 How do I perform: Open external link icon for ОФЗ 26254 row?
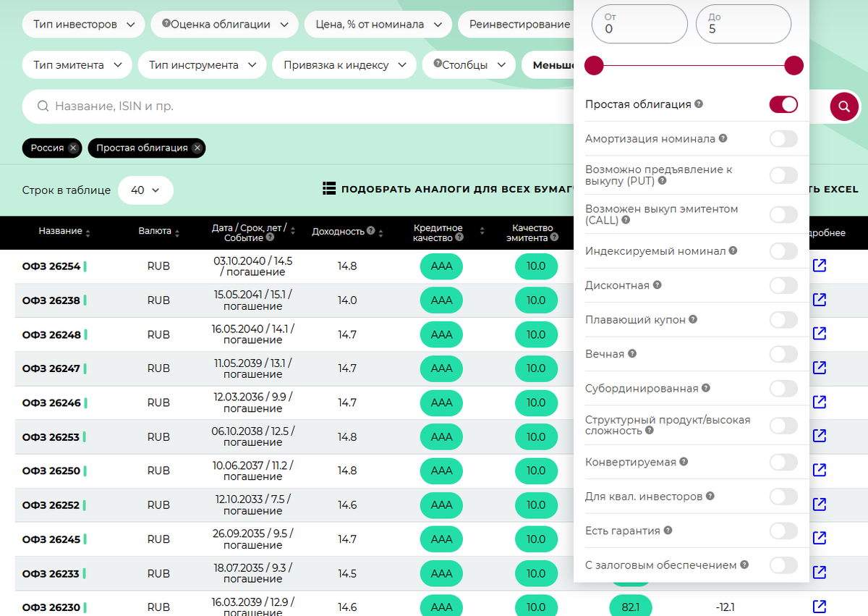(818, 266)
